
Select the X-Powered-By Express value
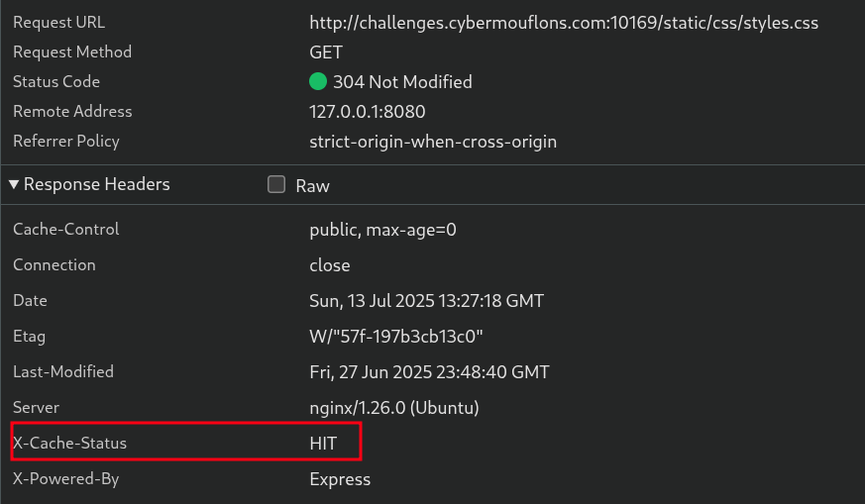pyautogui.click(x=340, y=479)
